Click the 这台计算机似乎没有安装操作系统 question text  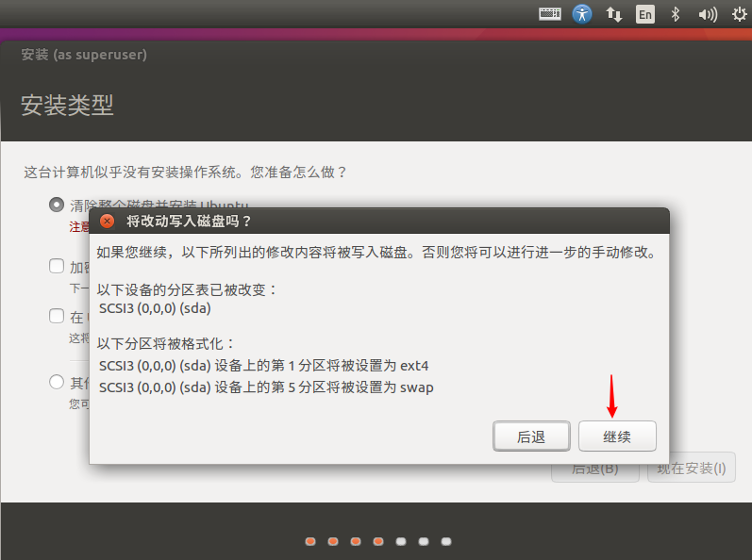tap(185, 172)
